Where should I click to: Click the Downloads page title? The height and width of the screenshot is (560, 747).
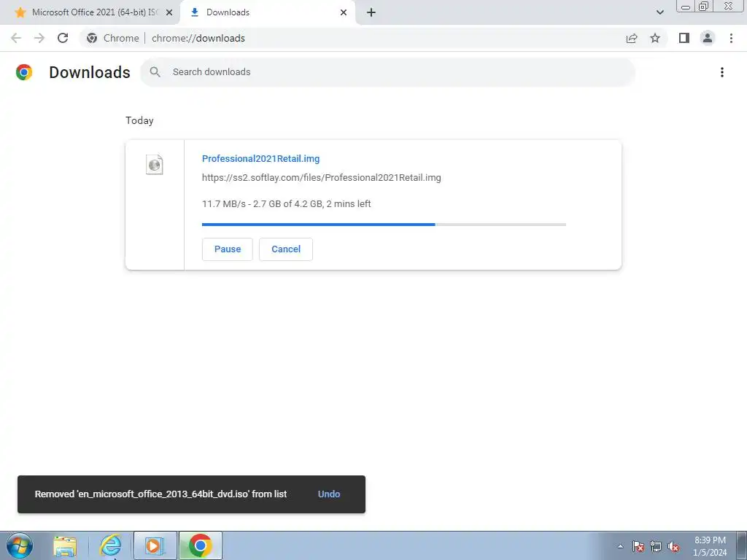[90, 72]
